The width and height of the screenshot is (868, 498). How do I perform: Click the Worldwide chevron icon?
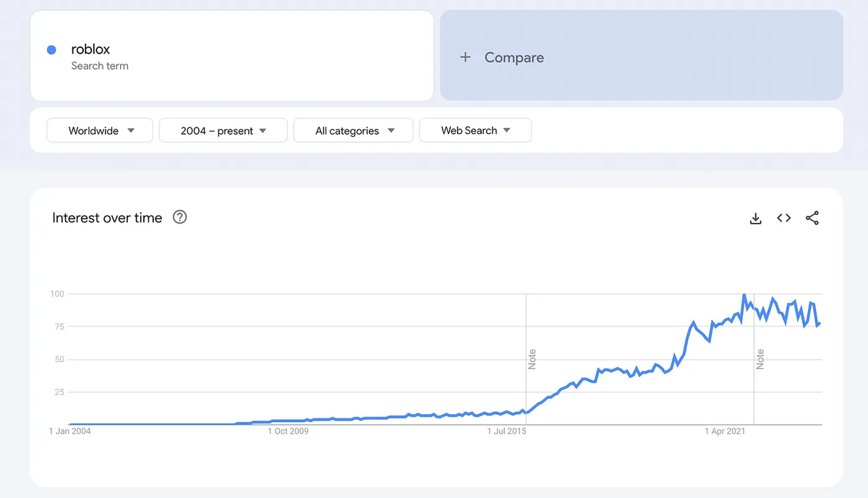pos(131,130)
